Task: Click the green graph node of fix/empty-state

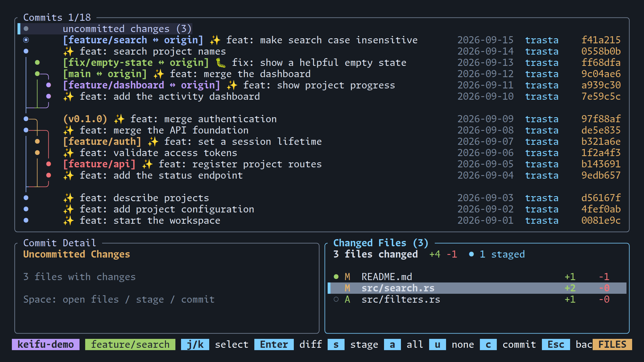Action: [37, 62]
